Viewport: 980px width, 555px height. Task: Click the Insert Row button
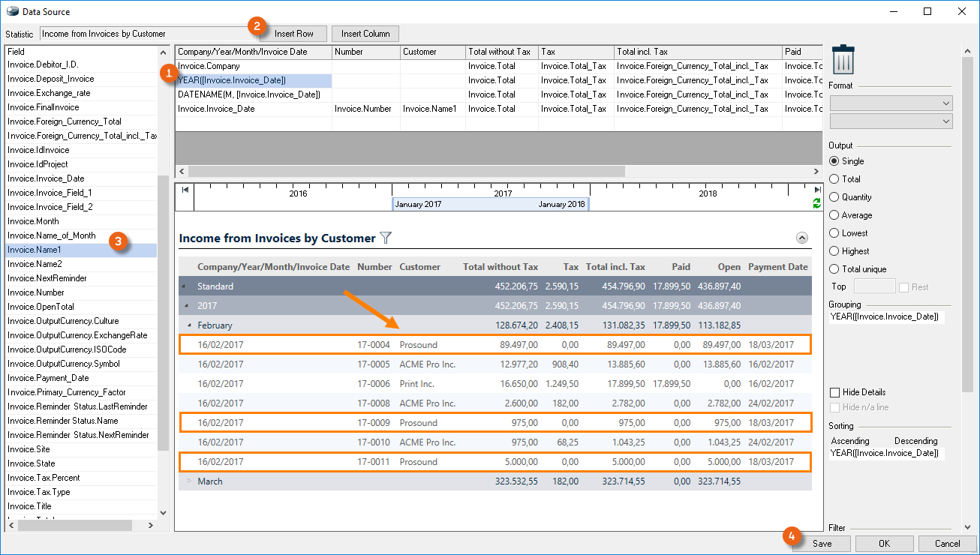293,34
